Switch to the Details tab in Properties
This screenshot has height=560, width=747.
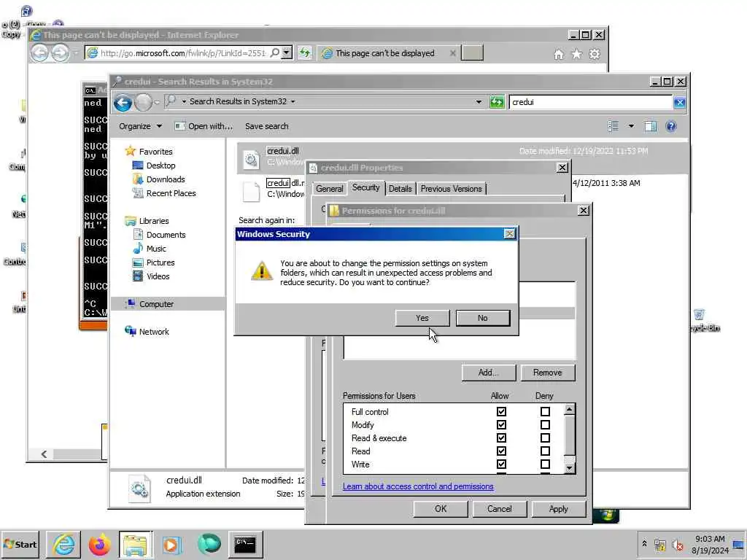pos(400,189)
